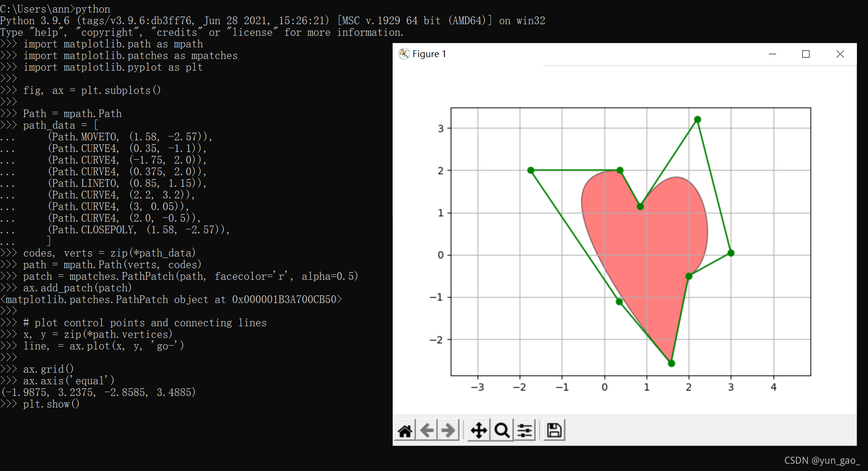This screenshot has width=868, height=471.
Task: Click '(Path.MOVETO, (1.58, -2.57)),' line
Action: click(130, 137)
